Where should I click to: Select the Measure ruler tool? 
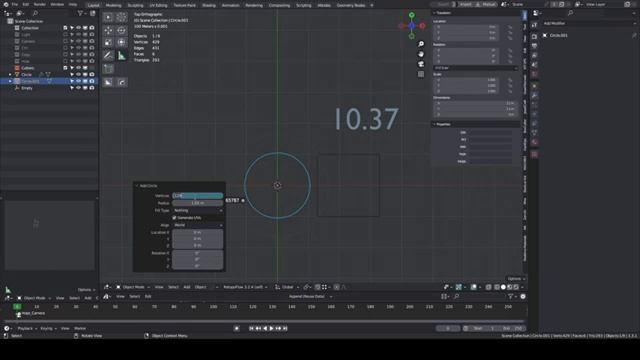(121, 56)
